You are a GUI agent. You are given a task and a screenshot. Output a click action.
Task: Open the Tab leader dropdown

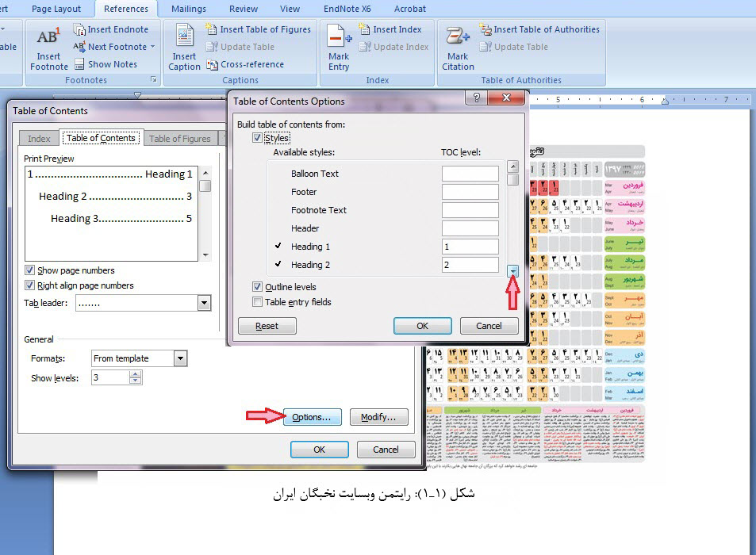point(204,303)
